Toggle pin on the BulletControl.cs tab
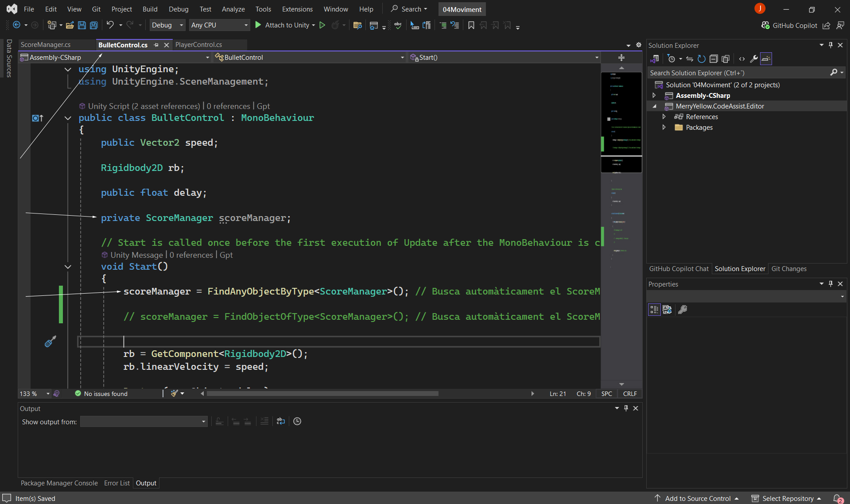The width and height of the screenshot is (850, 504). [x=156, y=45]
